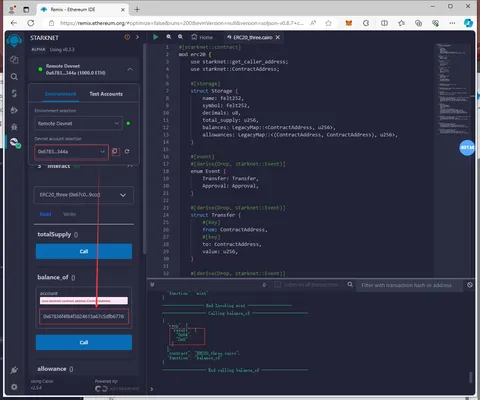Toggle Listen on all transactions checkbox
Screen dimensions: 480x400
[x=277, y=285]
